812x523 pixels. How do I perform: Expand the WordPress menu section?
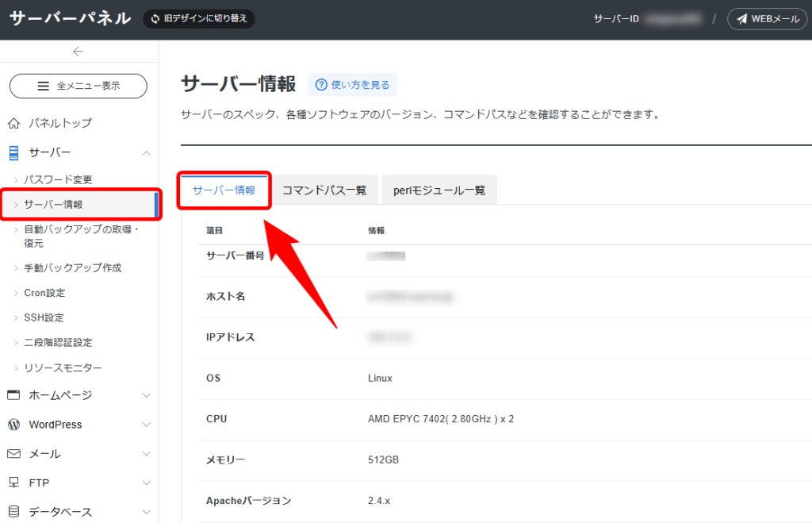tap(146, 425)
